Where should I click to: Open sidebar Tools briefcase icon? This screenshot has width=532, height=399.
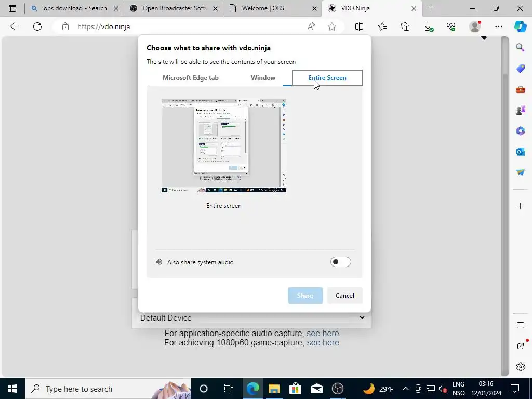click(520, 89)
